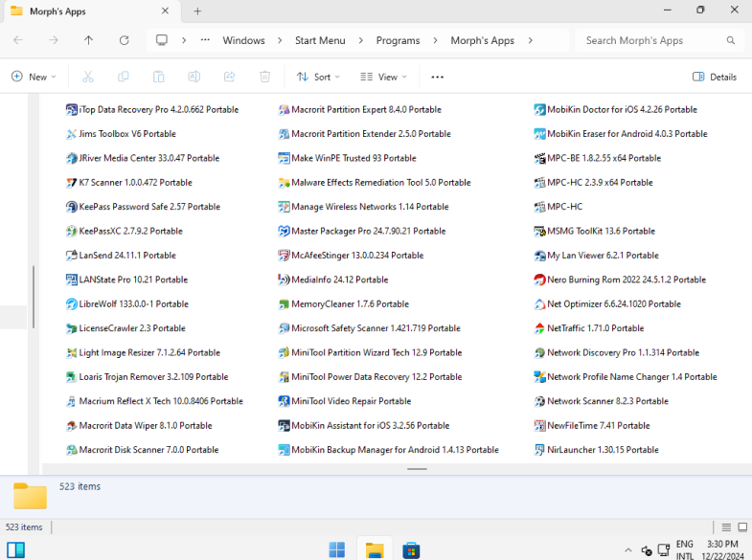Screen dimensions: 752x560
Task: Click the iTop Data Recovery Pro icon
Action: coord(72,110)
